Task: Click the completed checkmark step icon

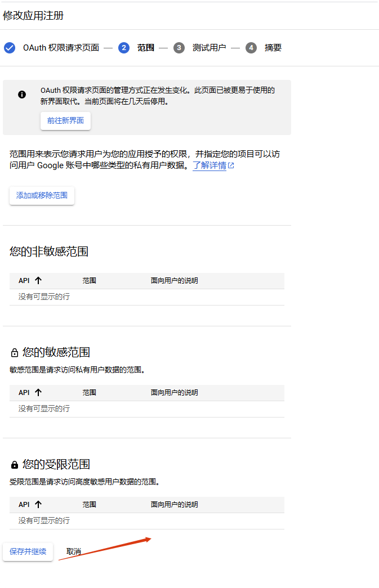Action: (x=10, y=48)
